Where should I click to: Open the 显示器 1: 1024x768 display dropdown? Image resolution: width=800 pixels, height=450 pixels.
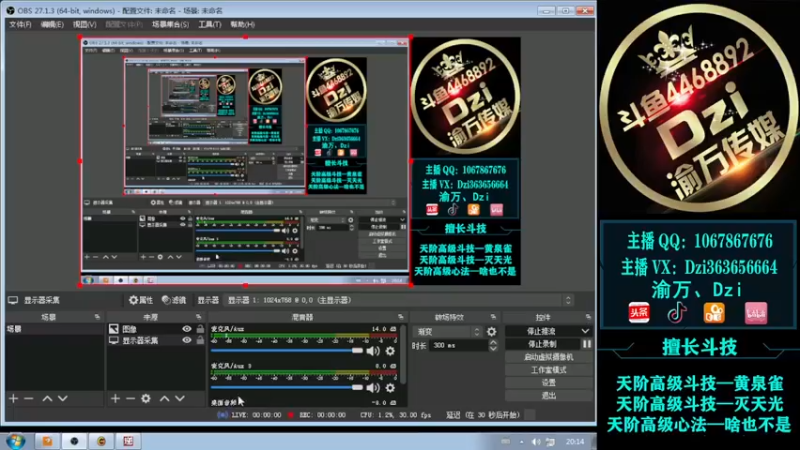[x=399, y=301]
